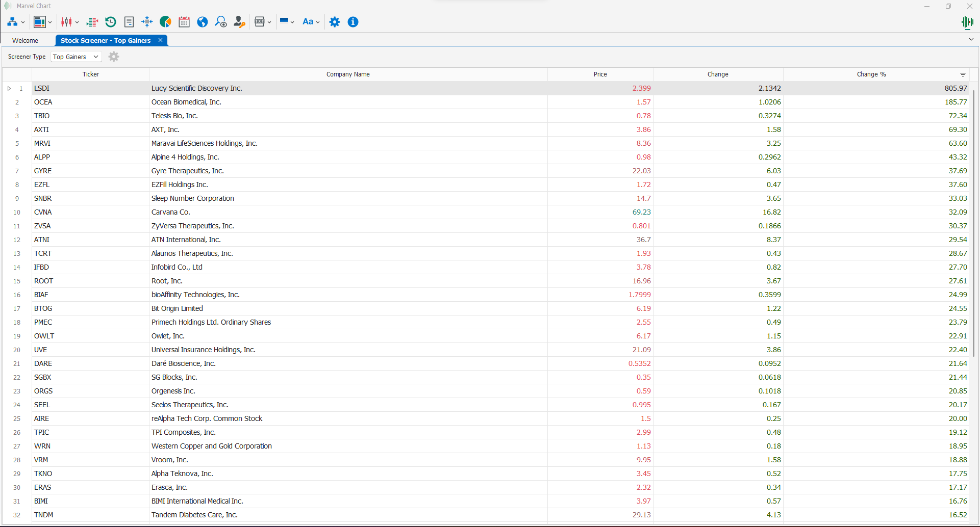
Task: Click the vertical scrollbar of the table
Action: point(973,223)
